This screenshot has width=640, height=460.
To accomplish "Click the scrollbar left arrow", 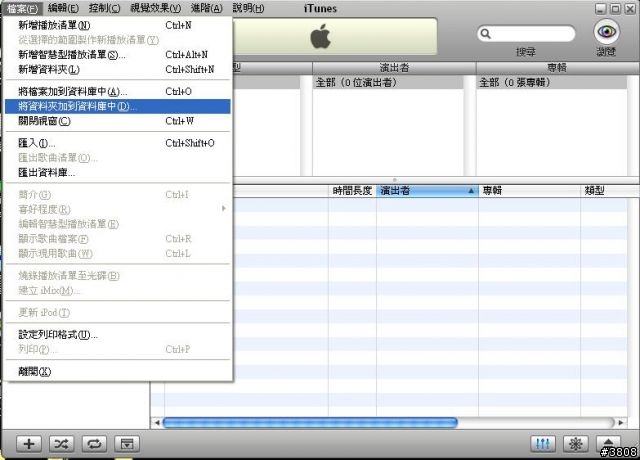I will tap(157, 422).
